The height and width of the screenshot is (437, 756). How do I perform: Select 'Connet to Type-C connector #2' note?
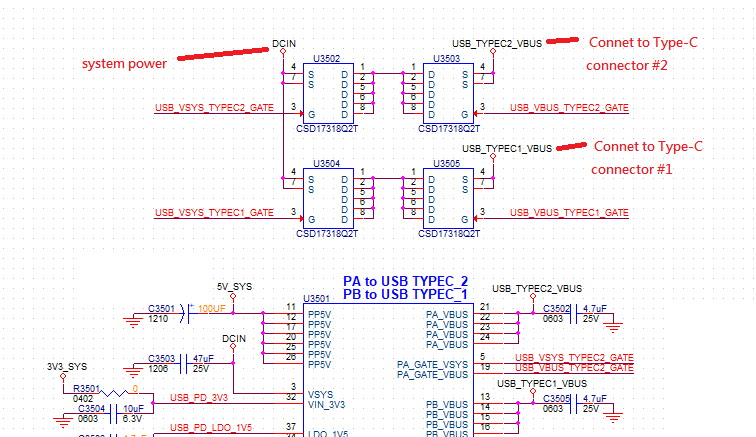(x=642, y=54)
